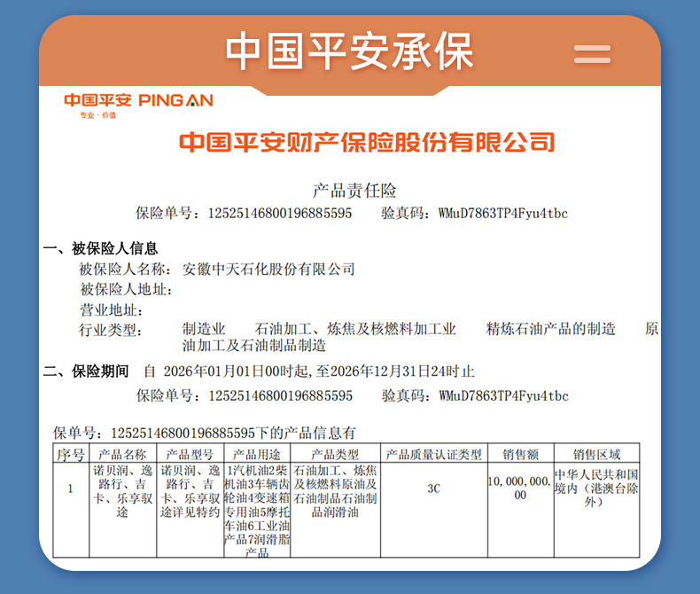Click the 被保险人地址 label

[x=126, y=289]
